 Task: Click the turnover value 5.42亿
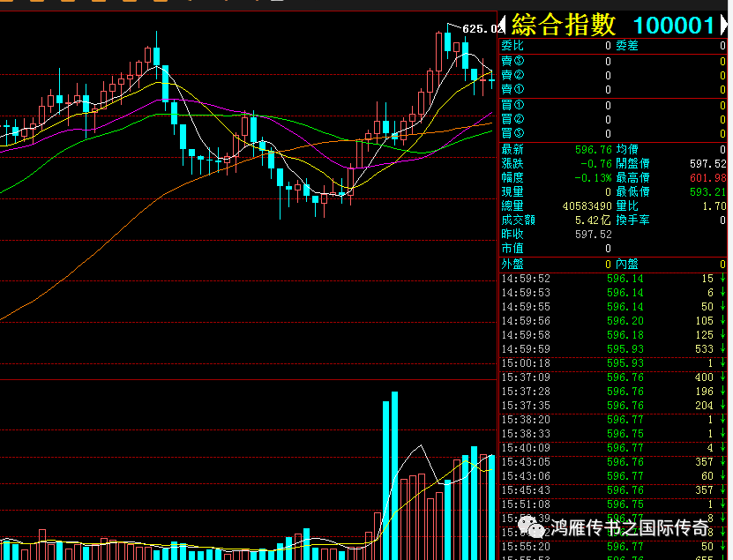pos(594,220)
